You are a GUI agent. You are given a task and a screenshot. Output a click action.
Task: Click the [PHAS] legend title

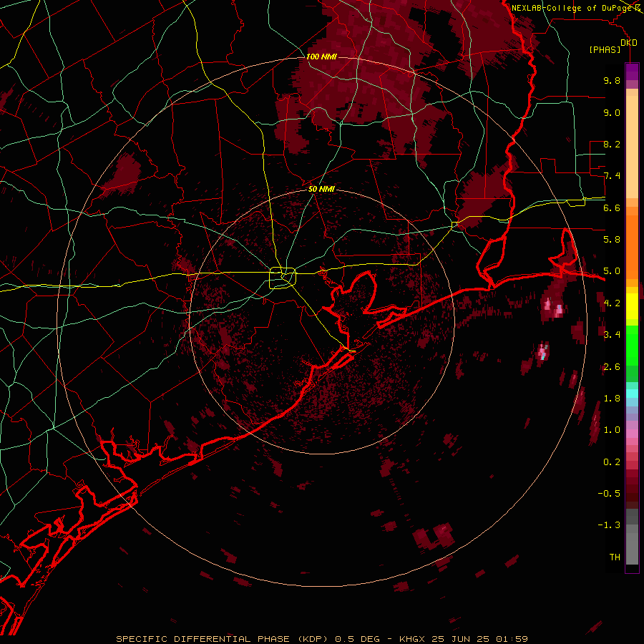(605, 50)
